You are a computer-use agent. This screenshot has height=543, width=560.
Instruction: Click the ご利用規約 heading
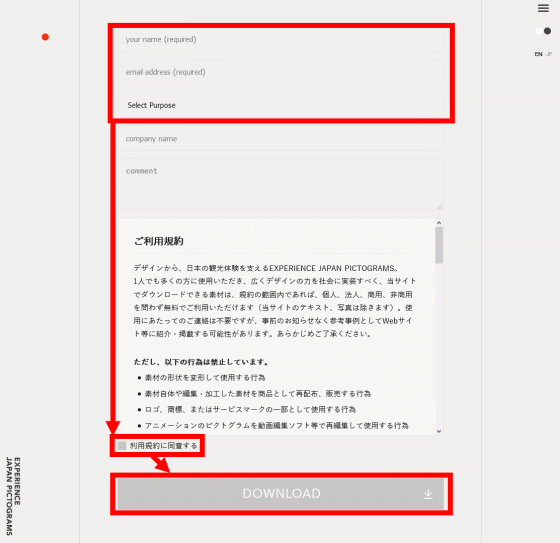(x=159, y=241)
